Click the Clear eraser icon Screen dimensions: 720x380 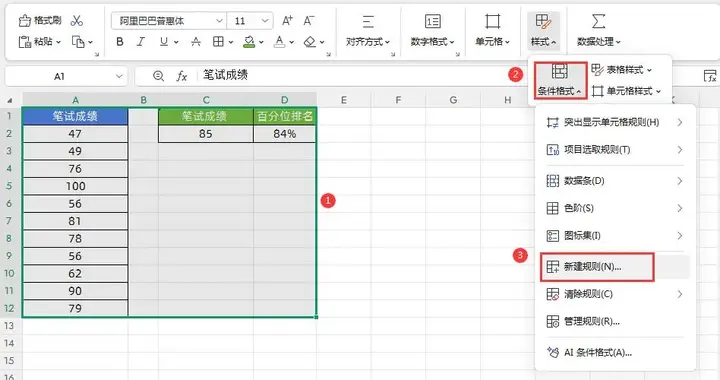point(310,42)
